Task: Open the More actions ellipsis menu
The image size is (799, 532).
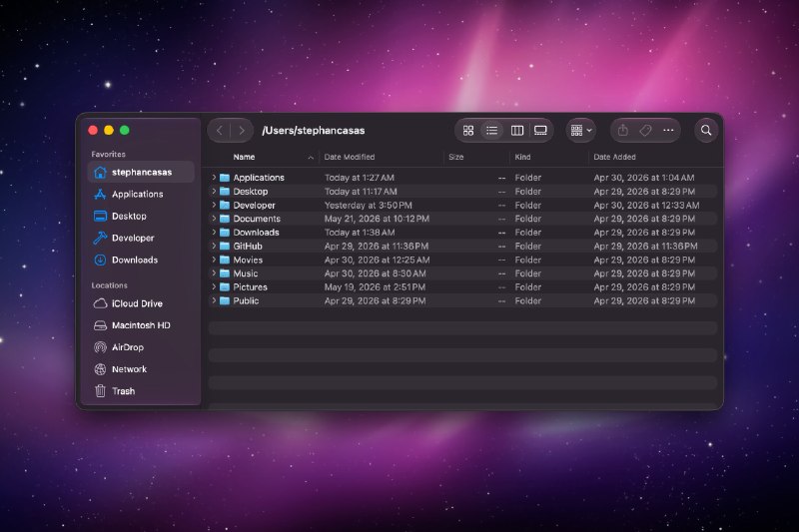Action: 668,131
